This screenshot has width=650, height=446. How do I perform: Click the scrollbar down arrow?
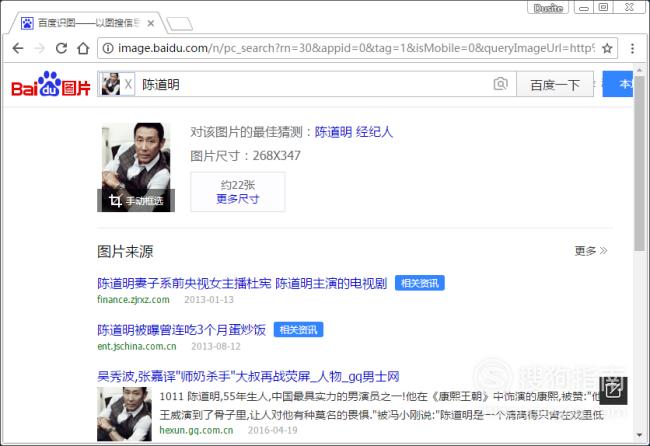tap(639, 435)
